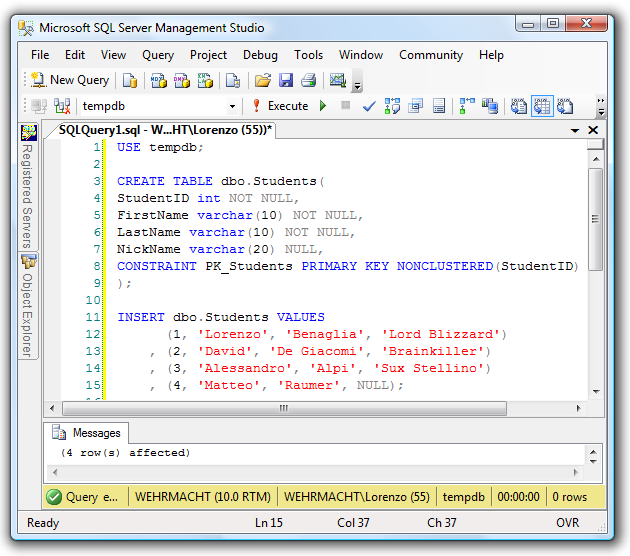Open the active files dropdown arrow
Viewport: 630px width, 556px height.
[x=575, y=131]
